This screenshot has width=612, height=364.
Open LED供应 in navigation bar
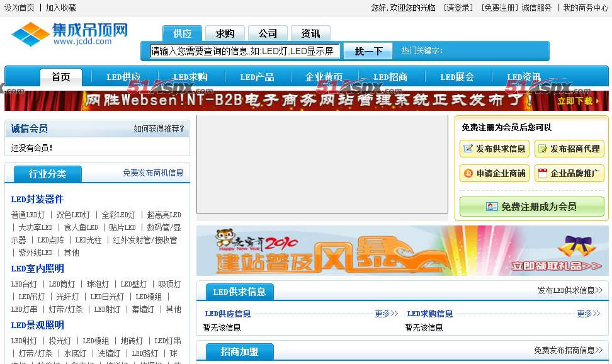(123, 77)
